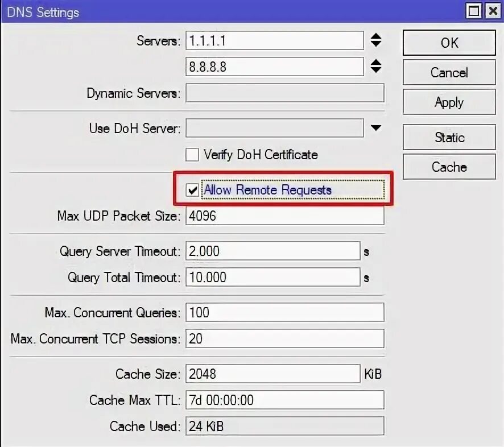Image resolution: width=504 pixels, height=447 pixels.
Task: Edit the Max UDP Packet Size field
Action: pos(285,216)
